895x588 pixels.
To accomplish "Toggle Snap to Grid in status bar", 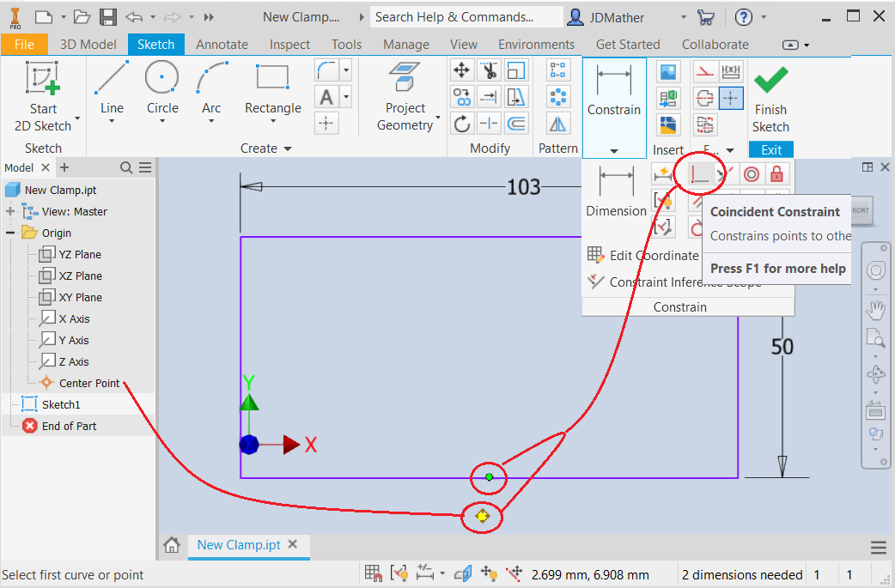I will (374, 573).
